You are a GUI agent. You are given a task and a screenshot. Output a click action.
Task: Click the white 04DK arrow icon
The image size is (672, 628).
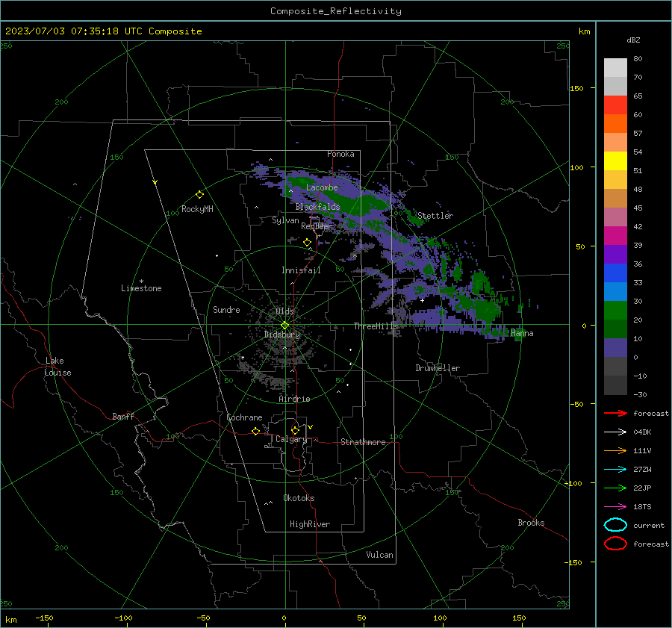point(615,432)
